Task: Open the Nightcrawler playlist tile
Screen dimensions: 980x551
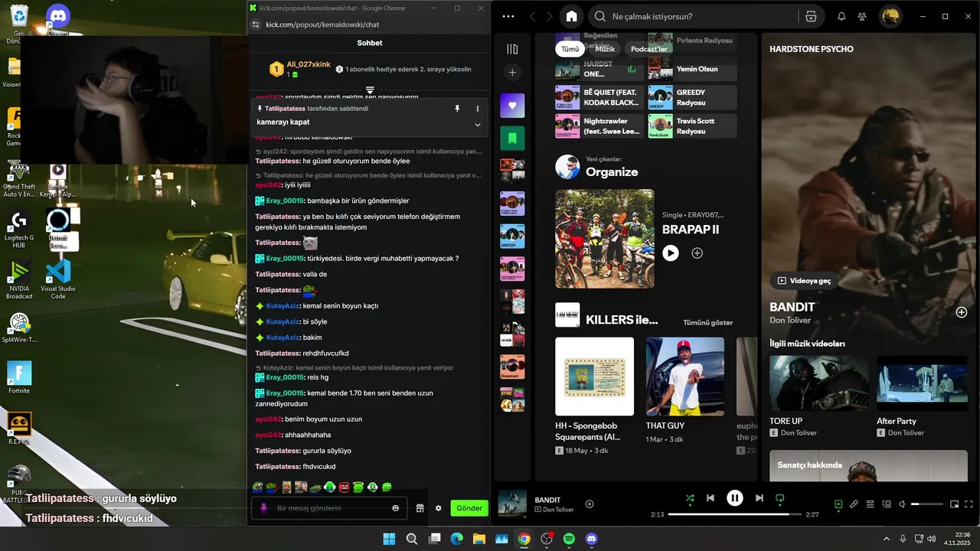Action: (599, 126)
